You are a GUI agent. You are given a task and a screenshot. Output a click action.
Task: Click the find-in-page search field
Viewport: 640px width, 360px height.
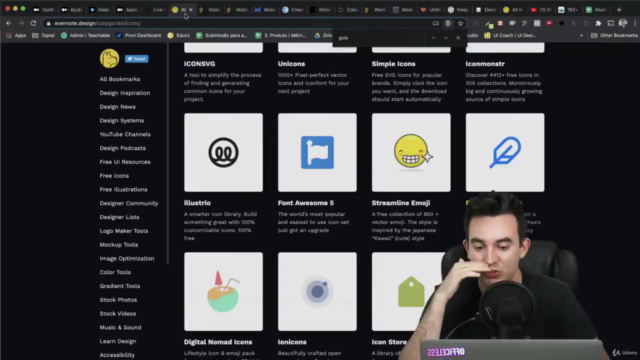[x=380, y=38]
